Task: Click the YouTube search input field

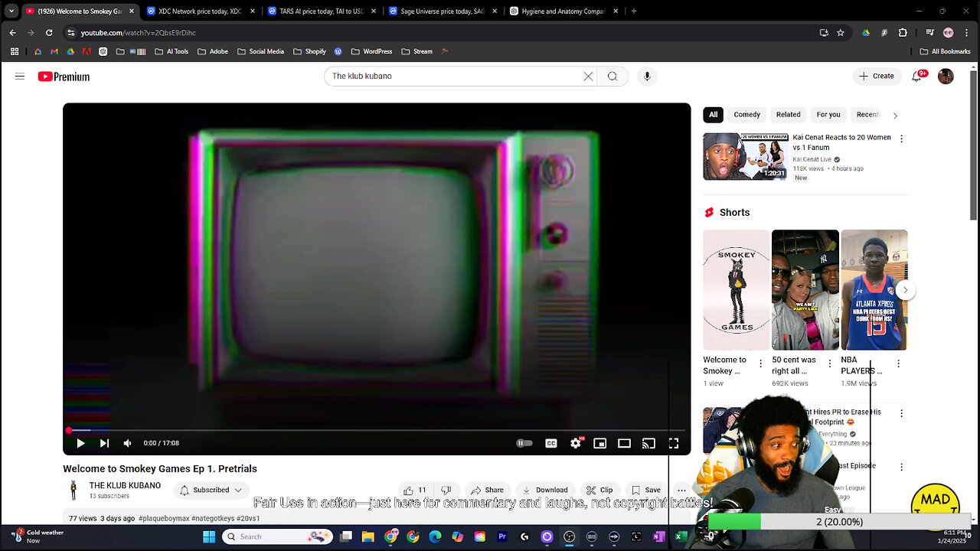Action: coord(456,77)
